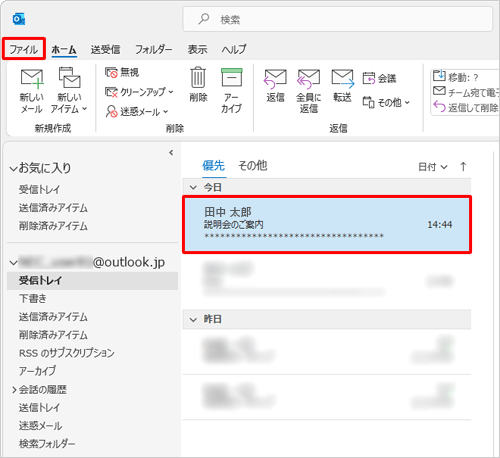This screenshot has width=500, height=458.
Task: Switch to the その他 inbox tab
Action: (x=252, y=166)
